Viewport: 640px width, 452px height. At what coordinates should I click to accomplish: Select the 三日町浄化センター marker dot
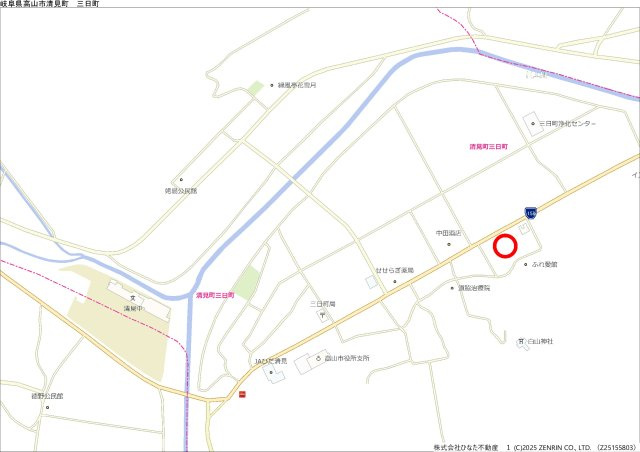(533, 123)
